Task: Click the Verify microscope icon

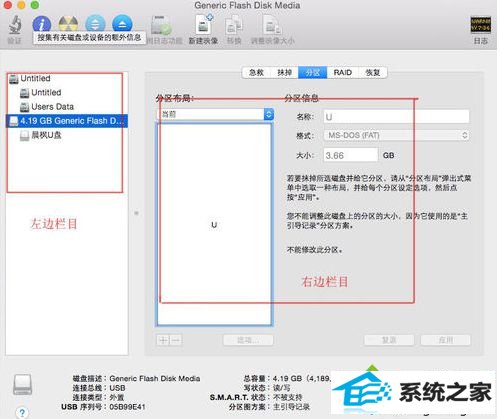Action: pos(15,25)
